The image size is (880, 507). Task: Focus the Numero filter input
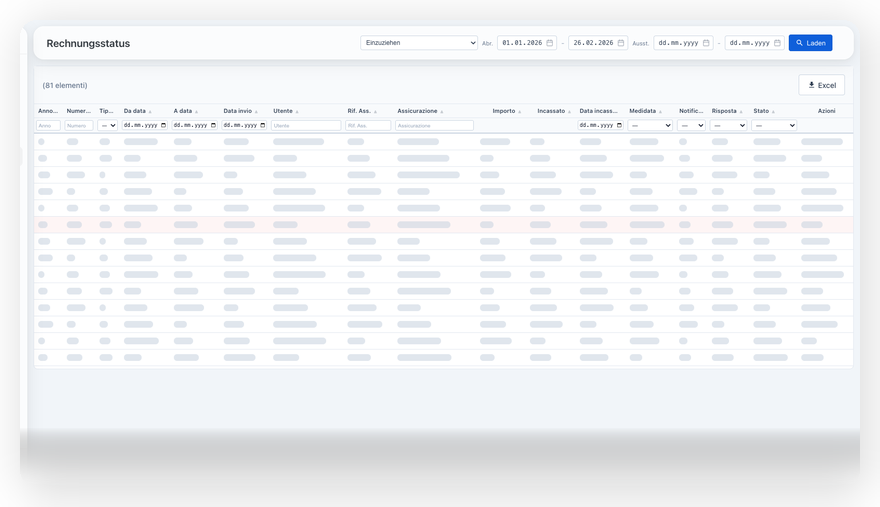tap(79, 125)
